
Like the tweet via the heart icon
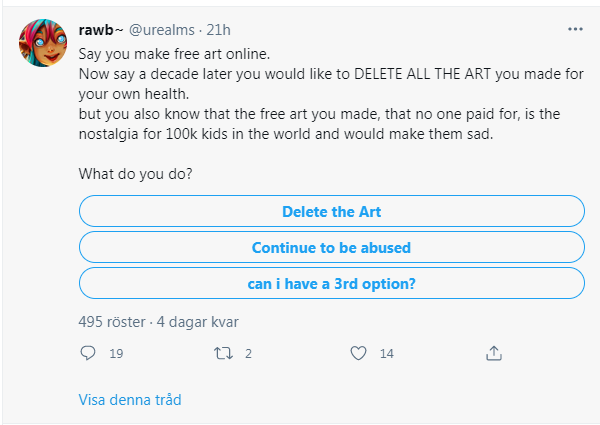pos(358,353)
